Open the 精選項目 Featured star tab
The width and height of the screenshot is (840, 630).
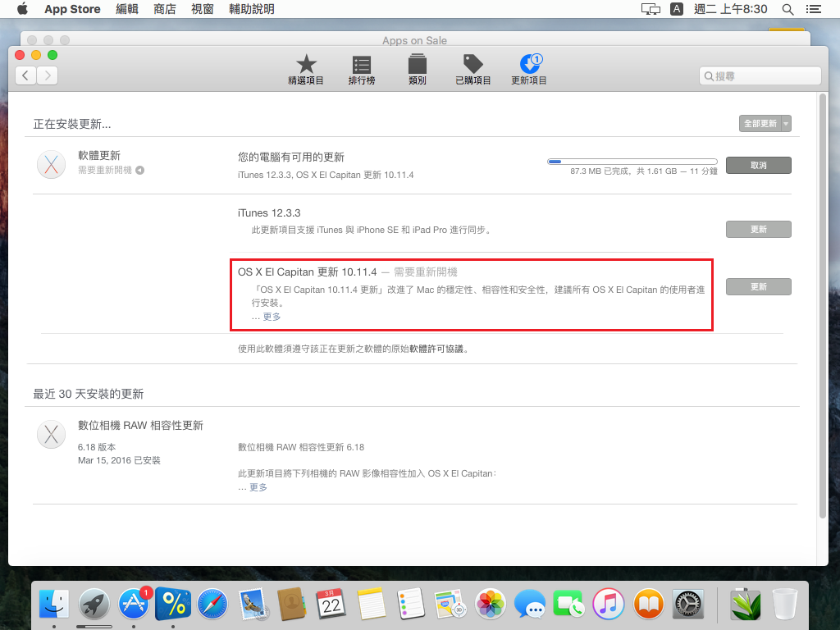[x=306, y=70]
